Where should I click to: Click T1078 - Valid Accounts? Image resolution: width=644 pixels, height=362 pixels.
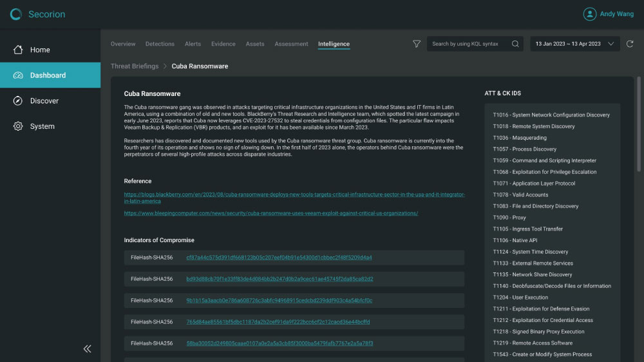pos(520,195)
